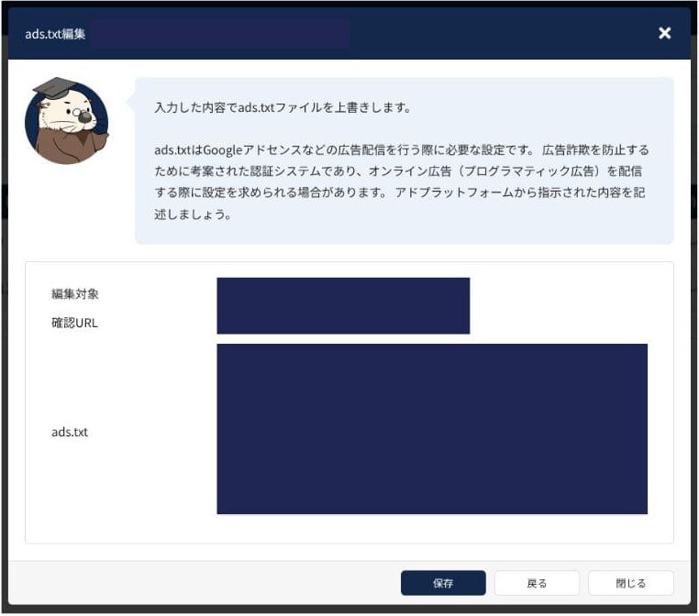Click the 編集対象 label
The width and height of the screenshot is (699, 616).
(x=75, y=294)
